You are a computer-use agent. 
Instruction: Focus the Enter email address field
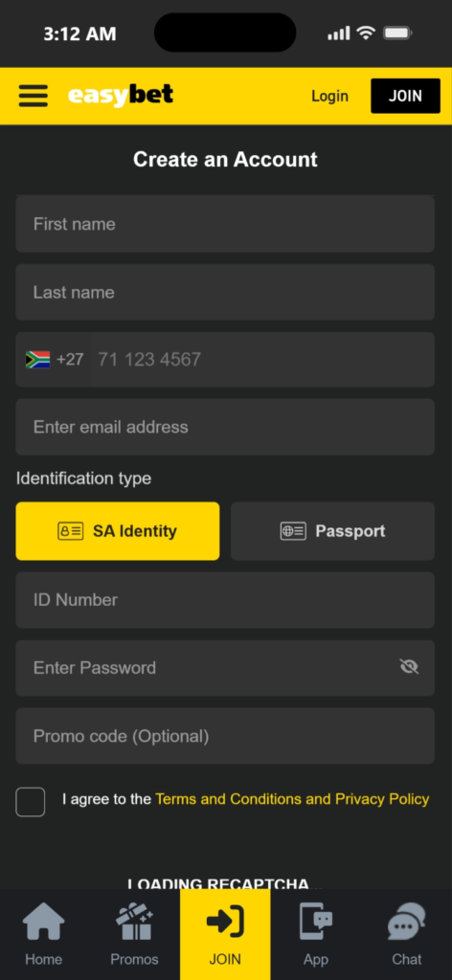225,427
